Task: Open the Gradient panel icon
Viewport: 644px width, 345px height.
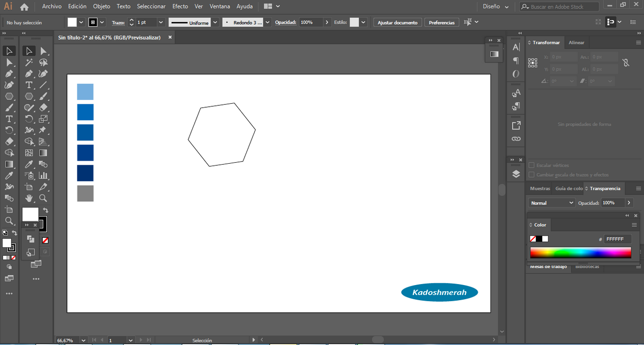Action: [x=494, y=54]
